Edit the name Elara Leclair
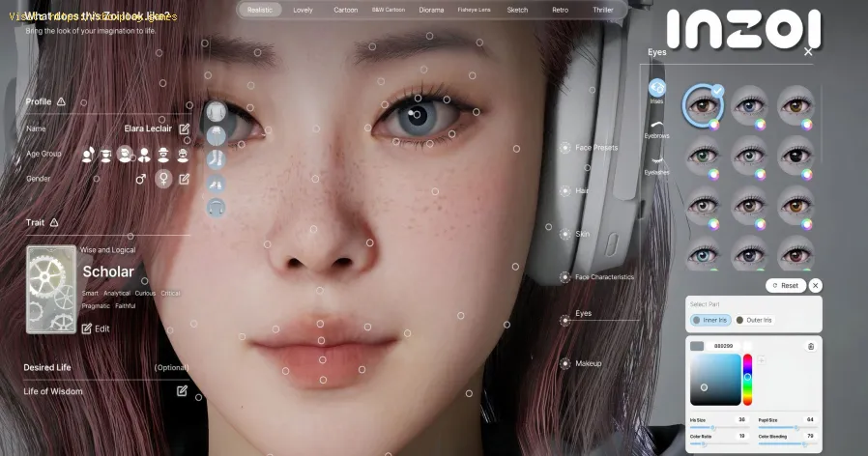 [185, 128]
